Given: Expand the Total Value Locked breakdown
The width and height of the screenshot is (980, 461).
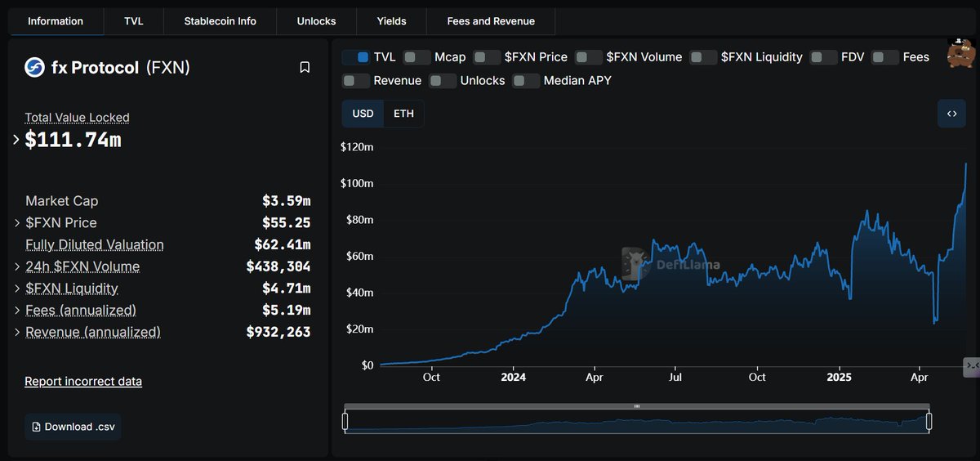Looking at the screenshot, I should [16, 140].
